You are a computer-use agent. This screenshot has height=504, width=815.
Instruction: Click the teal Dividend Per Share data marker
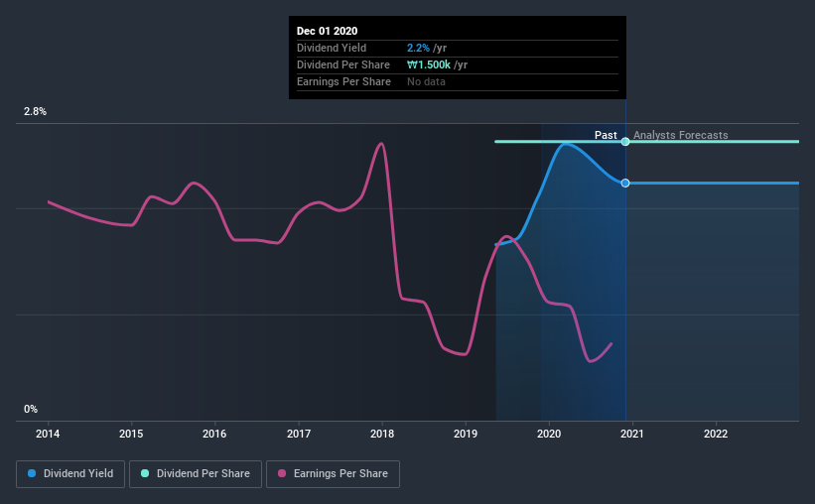625,142
